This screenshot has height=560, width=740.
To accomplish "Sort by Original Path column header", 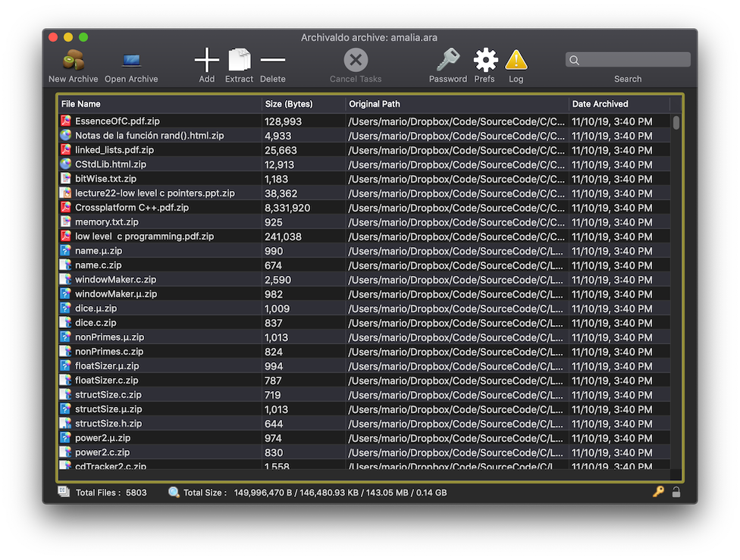I will point(457,104).
